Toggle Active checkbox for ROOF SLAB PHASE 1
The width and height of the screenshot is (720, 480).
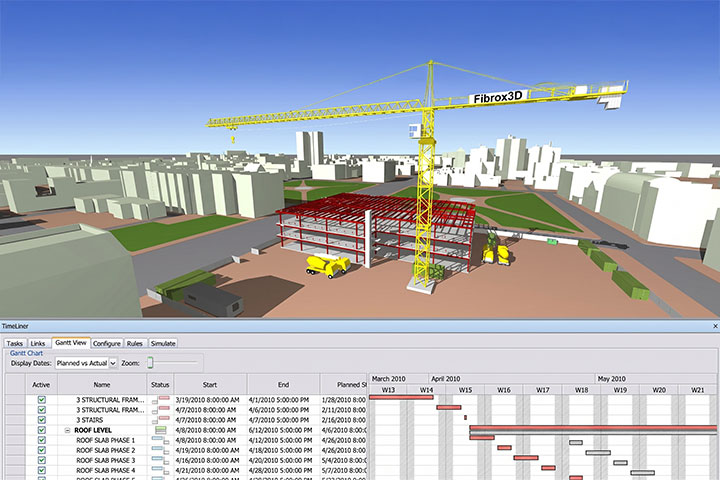pos(42,440)
